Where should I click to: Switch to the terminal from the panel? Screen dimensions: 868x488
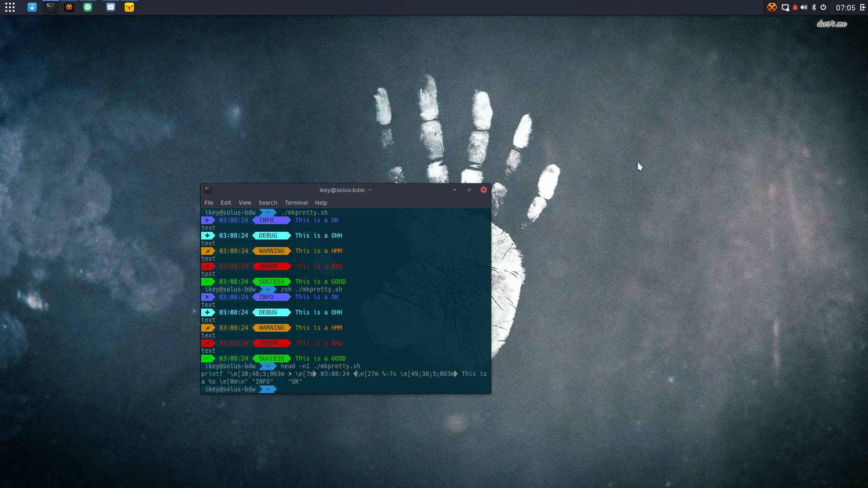51,7
